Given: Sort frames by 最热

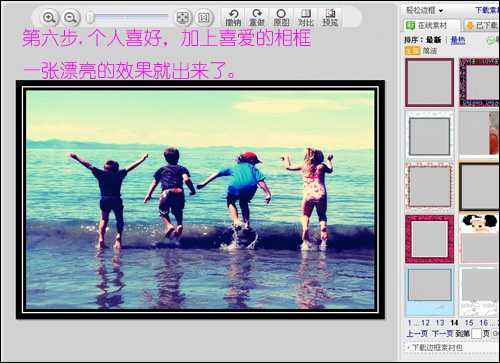Looking at the screenshot, I should point(458,40).
